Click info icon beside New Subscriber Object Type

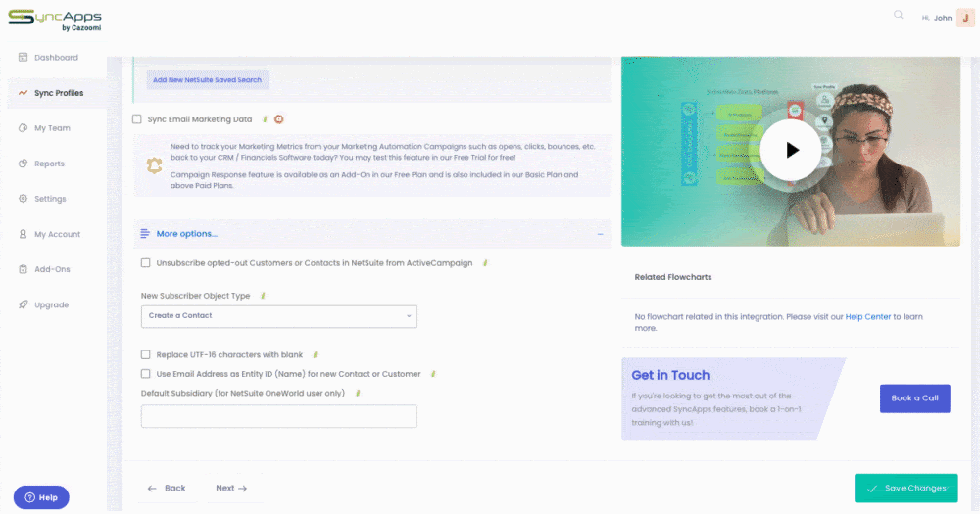click(x=263, y=296)
